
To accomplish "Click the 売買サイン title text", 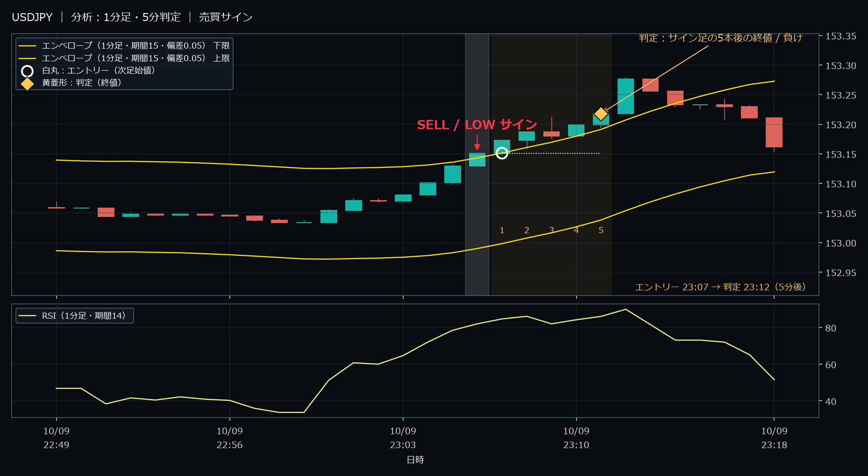I will click(226, 17).
